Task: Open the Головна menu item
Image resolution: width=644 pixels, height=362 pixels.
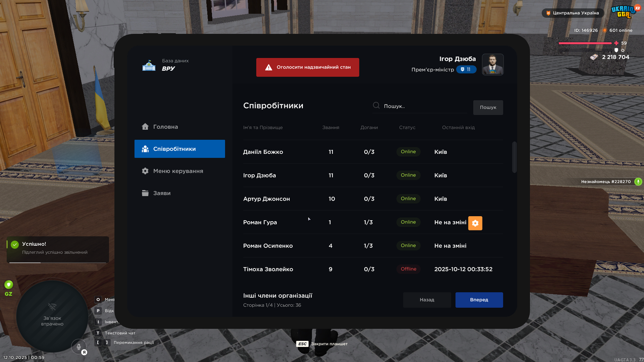Action: (180, 127)
